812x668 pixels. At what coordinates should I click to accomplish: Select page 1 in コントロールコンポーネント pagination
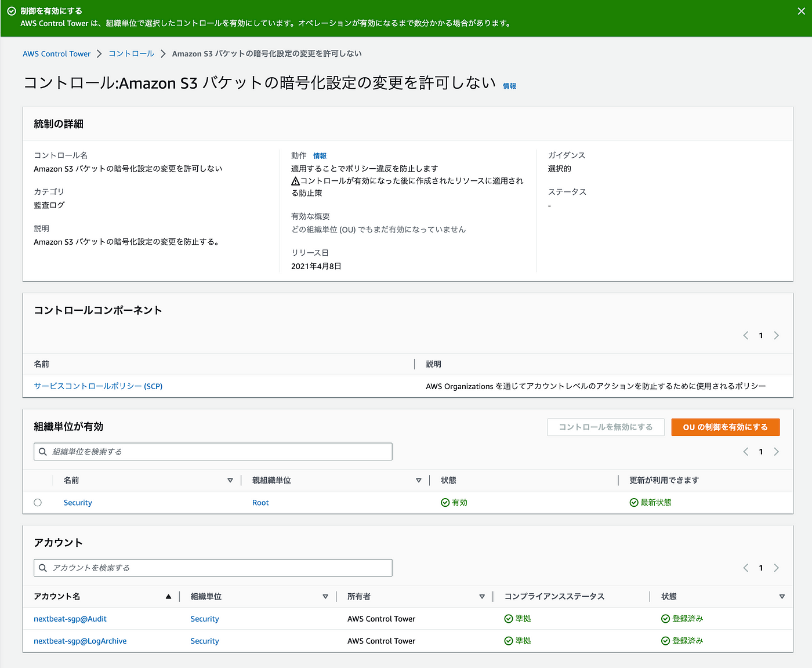click(x=761, y=335)
